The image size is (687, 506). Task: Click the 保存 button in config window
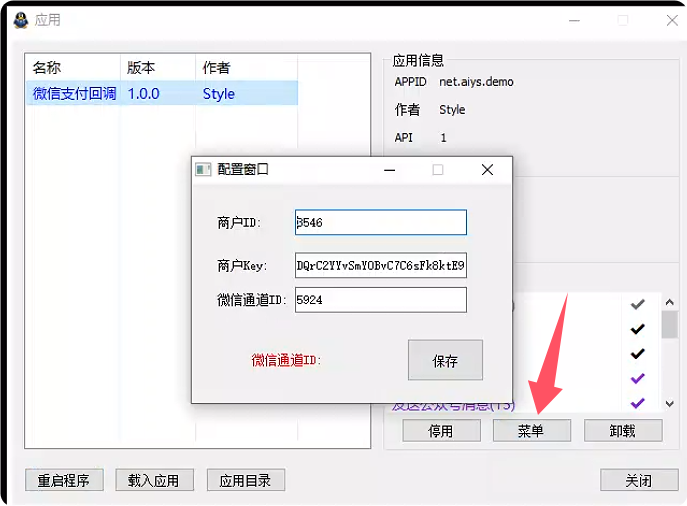[445, 360]
